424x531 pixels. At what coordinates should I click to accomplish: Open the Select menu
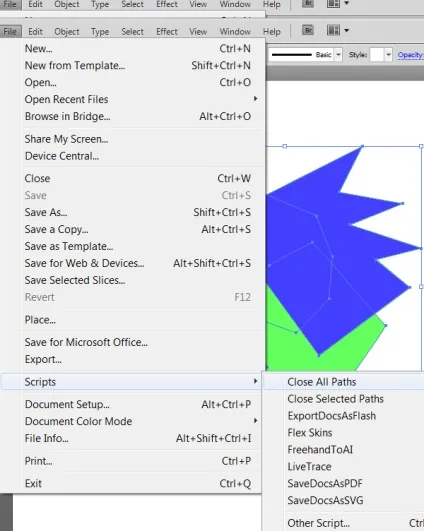(132, 31)
